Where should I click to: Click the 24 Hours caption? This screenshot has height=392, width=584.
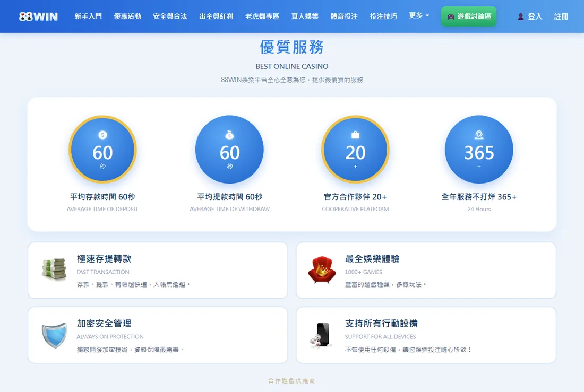point(479,209)
